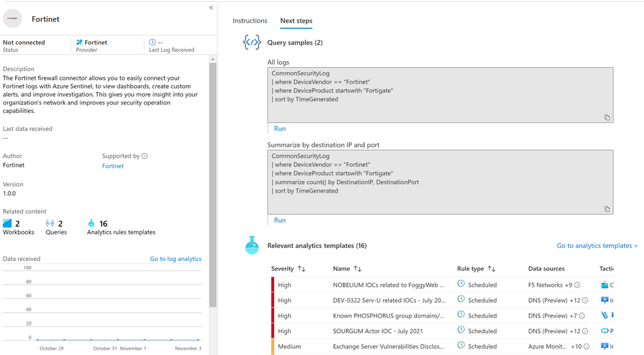This screenshot has width=644, height=355.
Task: Open Go to analytics templates link
Action: point(597,245)
